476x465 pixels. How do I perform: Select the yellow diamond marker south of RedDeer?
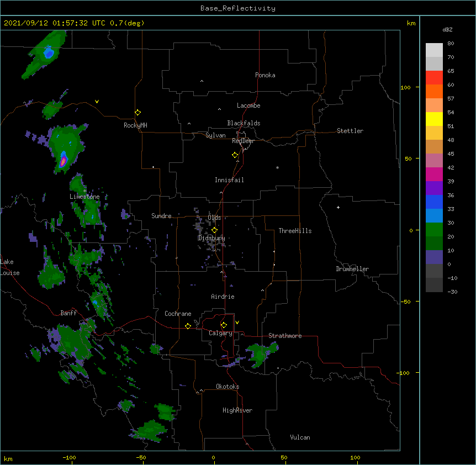(235, 155)
